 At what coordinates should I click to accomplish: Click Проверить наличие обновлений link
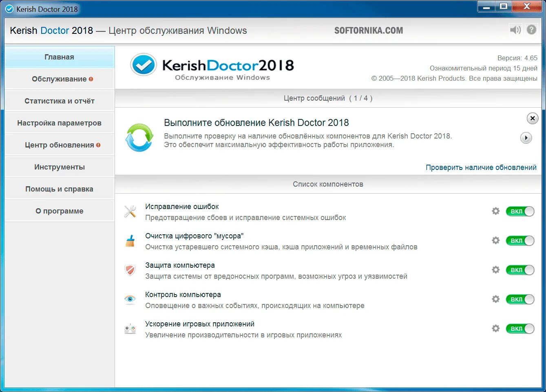(x=481, y=167)
